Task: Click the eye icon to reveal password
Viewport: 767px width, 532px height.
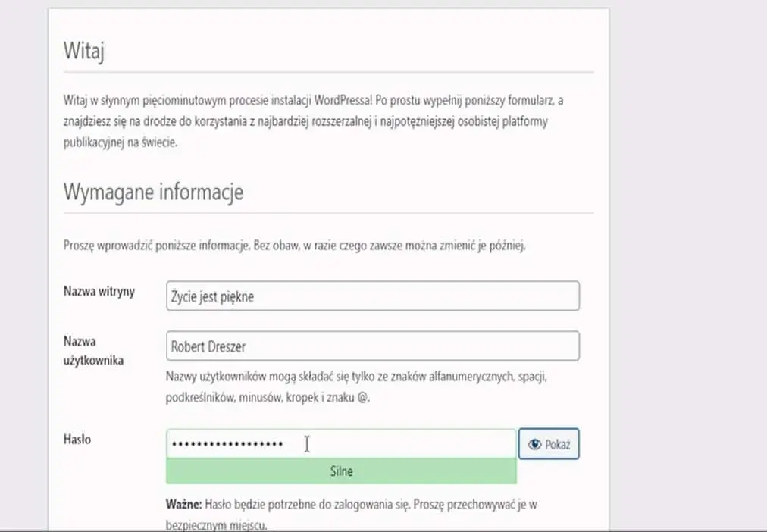Action: 536,445
